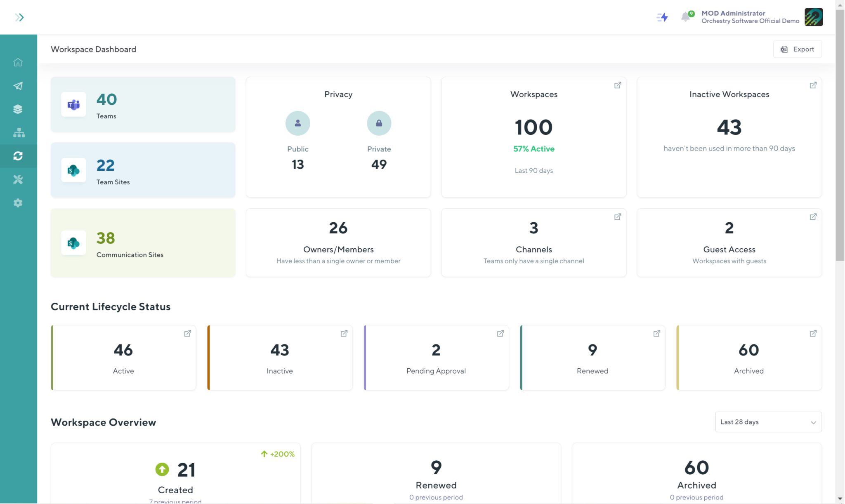845x504 pixels.
Task: Open the tools/health check sidebar icon
Action: click(x=18, y=179)
